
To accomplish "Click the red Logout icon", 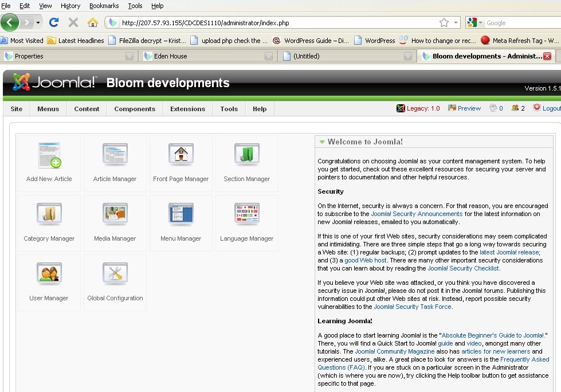I will tap(537, 107).
